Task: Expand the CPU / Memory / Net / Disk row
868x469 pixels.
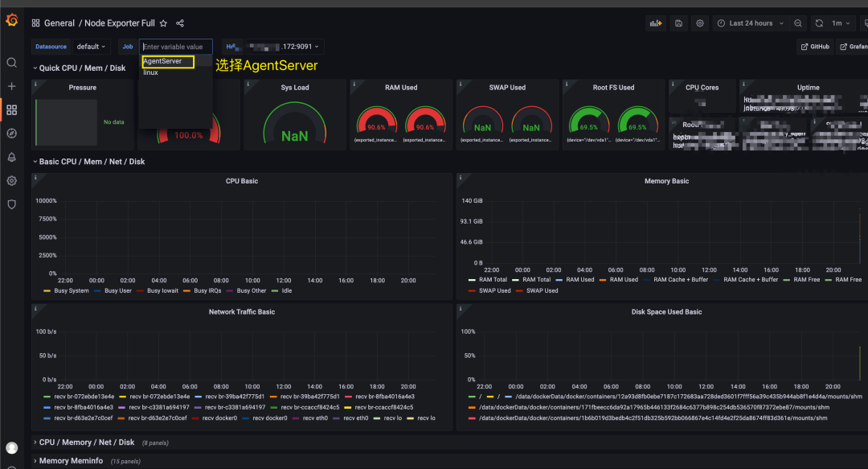Action: click(84, 442)
